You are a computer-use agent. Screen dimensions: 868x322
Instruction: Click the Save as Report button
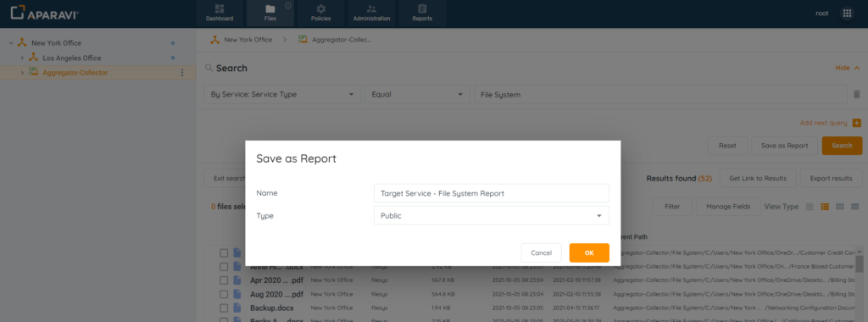click(784, 146)
